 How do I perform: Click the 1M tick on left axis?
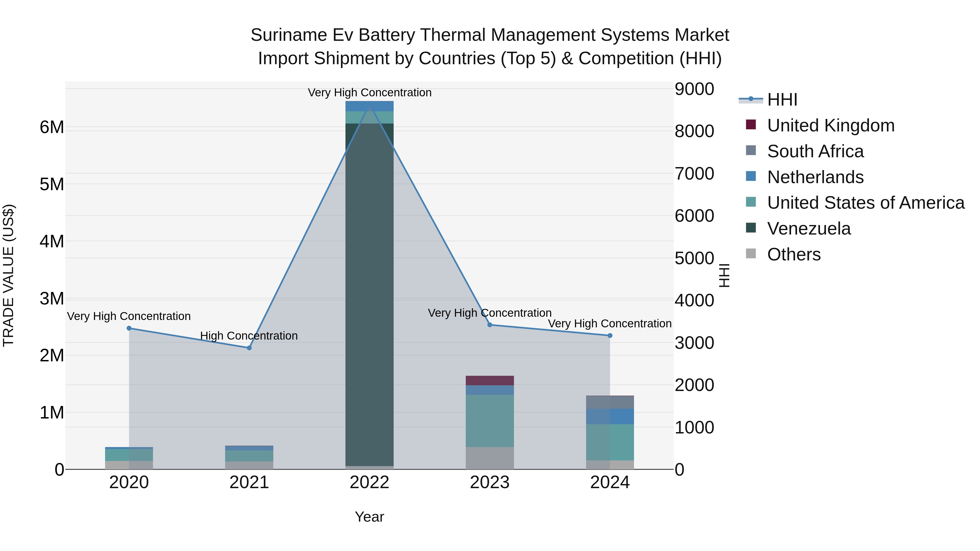52,413
